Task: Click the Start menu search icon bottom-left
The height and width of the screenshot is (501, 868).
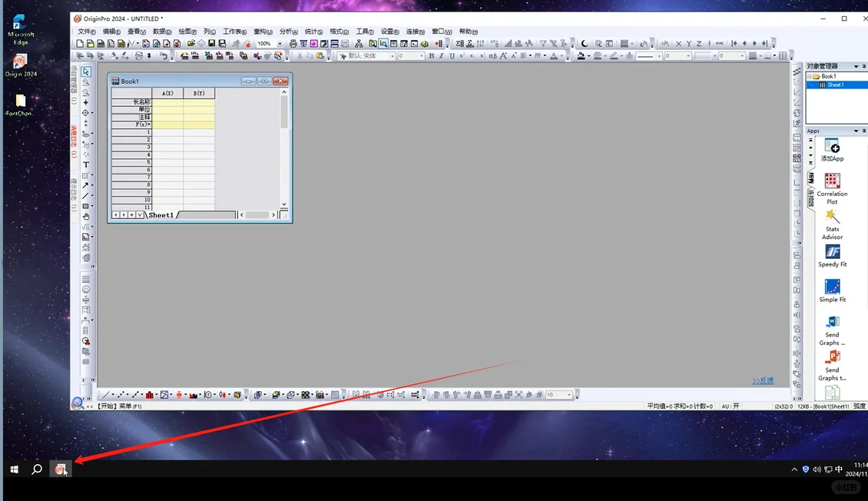Action: [37, 469]
